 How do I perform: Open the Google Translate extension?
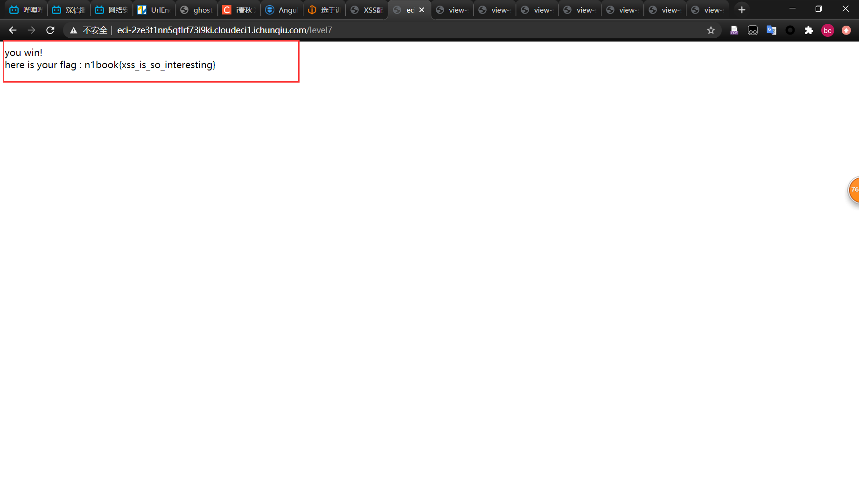point(771,30)
